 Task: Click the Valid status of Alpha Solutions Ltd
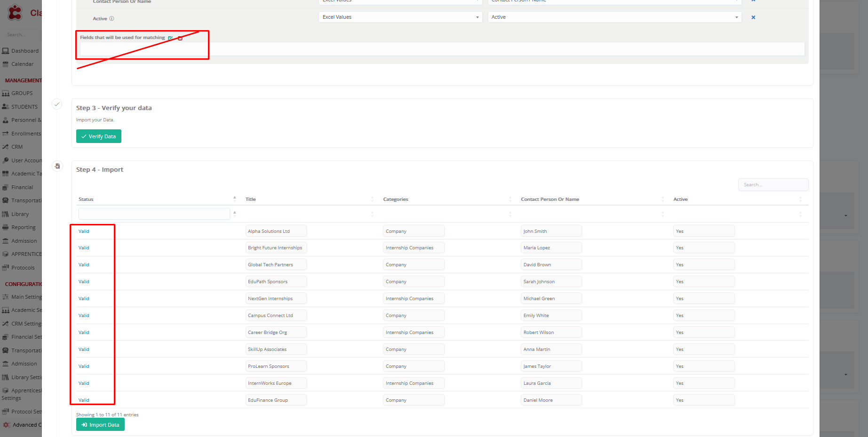[84, 231]
